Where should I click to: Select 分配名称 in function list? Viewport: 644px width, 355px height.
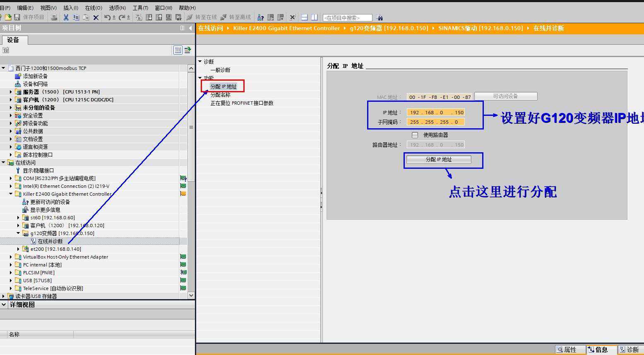(x=220, y=95)
